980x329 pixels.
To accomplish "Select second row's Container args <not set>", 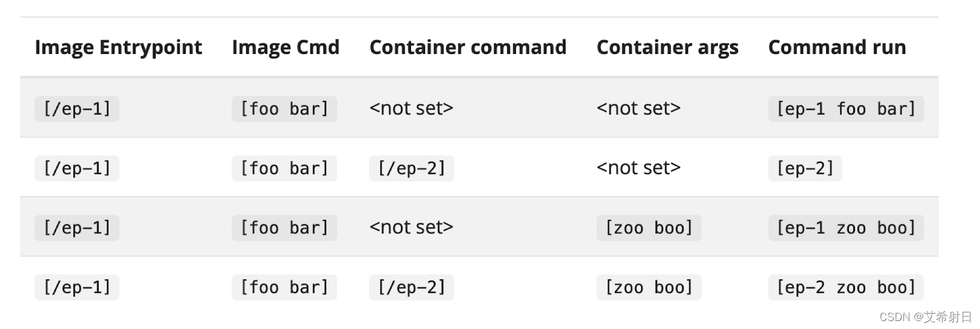I will [x=638, y=168].
